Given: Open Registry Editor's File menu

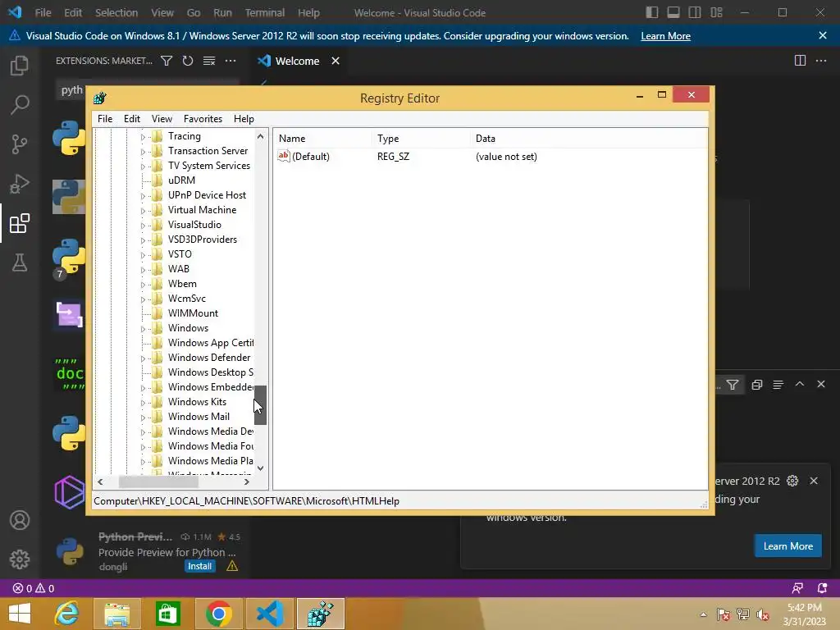Looking at the screenshot, I should (x=105, y=119).
